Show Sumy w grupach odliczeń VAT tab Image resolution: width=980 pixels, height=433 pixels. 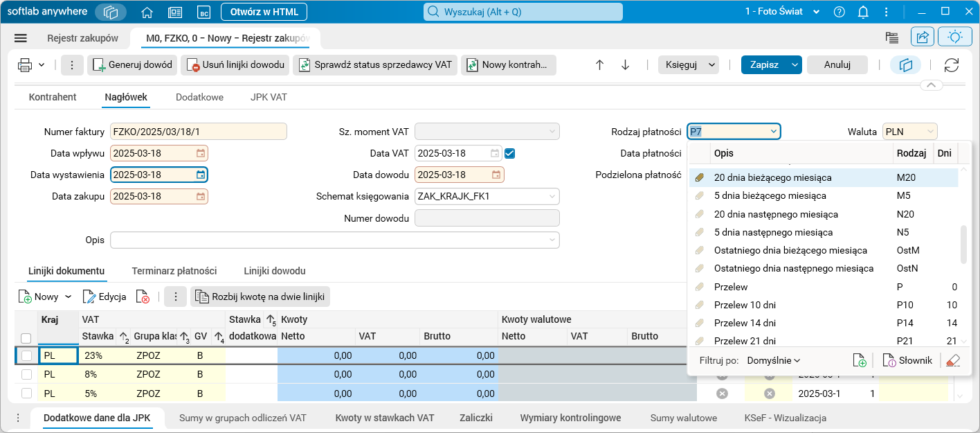click(243, 418)
